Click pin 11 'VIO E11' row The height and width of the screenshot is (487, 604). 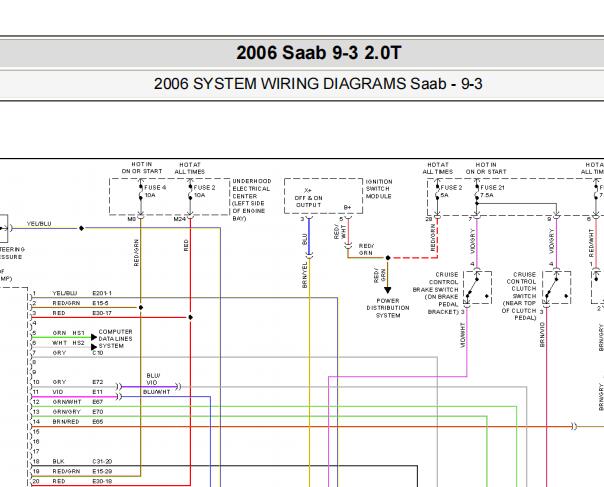coord(68,392)
